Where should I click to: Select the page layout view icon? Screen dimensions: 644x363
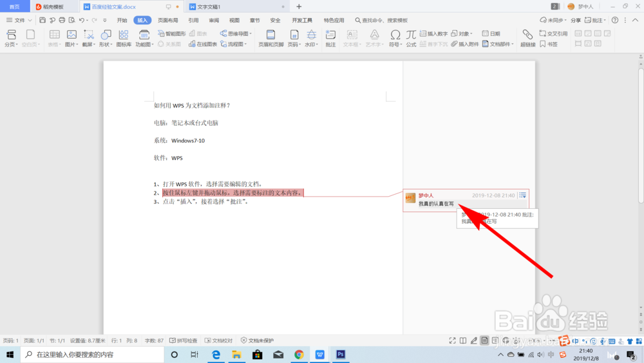click(x=485, y=340)
